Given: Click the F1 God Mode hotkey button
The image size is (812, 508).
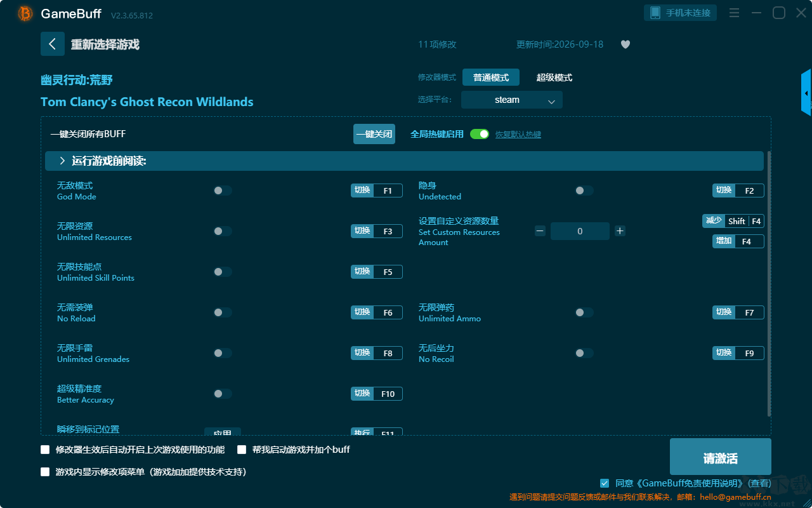Looking at the screenshot, I should pos(377,190).
